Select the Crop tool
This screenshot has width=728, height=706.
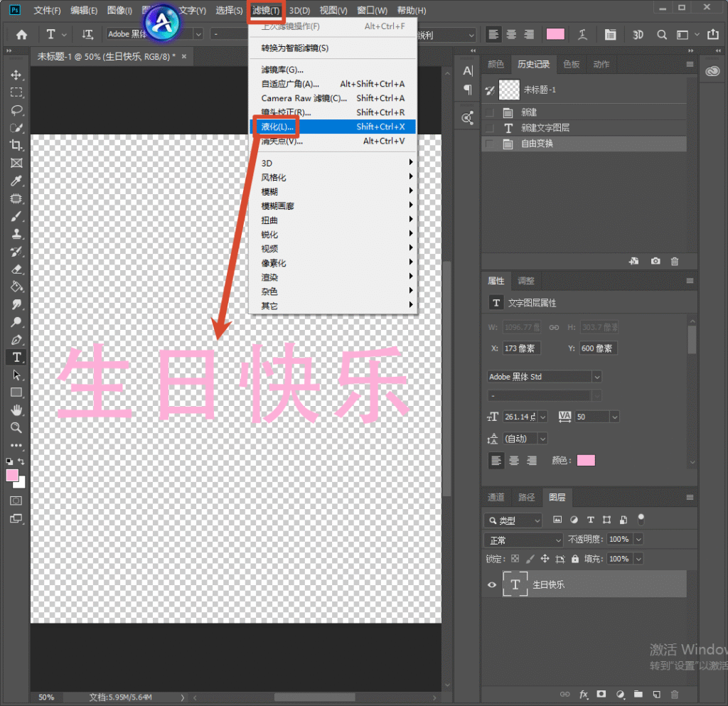click(16, 145)
